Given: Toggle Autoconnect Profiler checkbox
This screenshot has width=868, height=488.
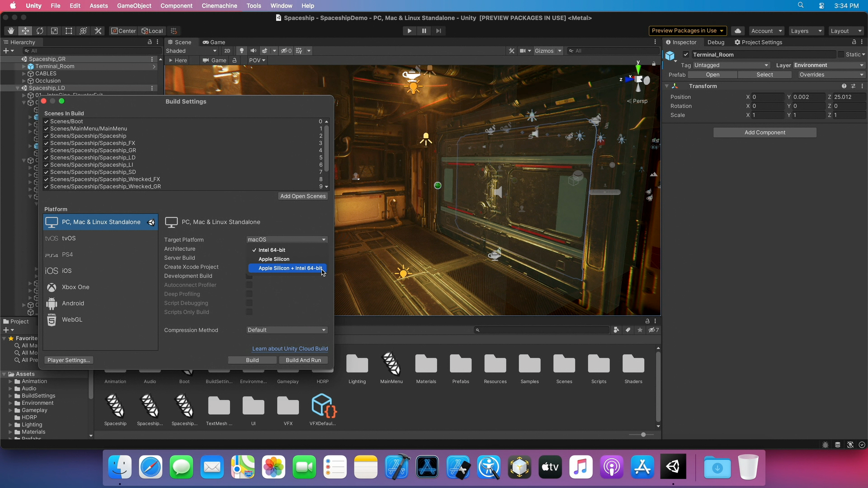Looking at the screenshot, I should [x=249, y=285].
